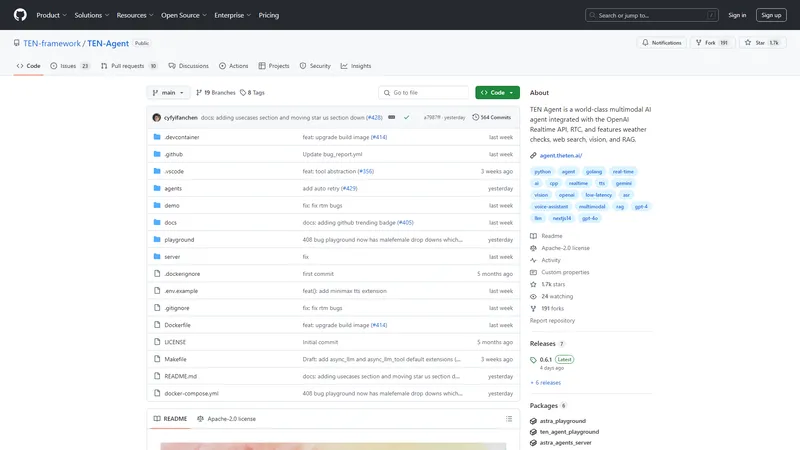The width and height of the screenshot is (800, 450).
Task: Expand the Resources menu
Action: coord(135,15)
